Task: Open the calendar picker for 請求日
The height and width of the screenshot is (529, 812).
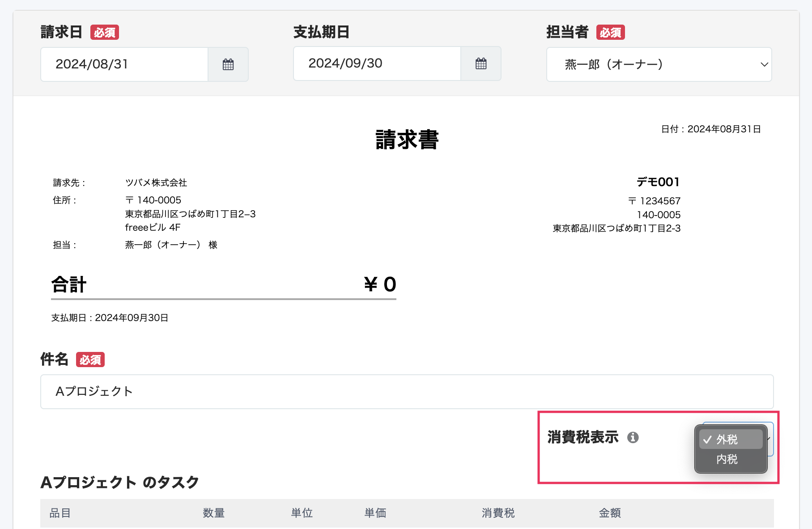Action: [228, 64]
